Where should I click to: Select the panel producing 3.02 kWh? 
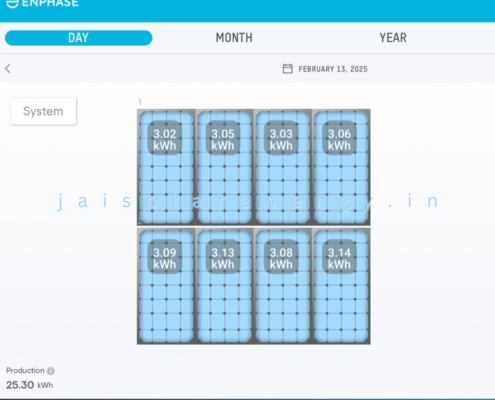166,167
